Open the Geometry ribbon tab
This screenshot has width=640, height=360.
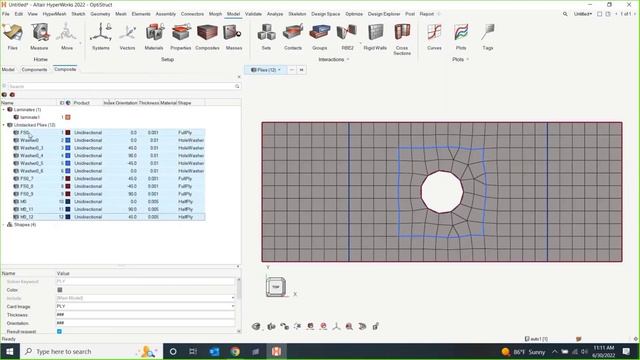100,14
